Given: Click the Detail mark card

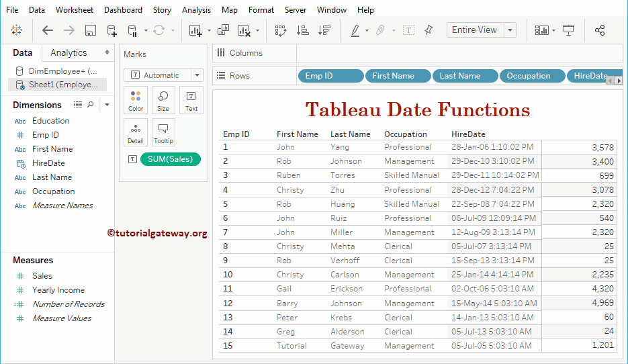Looking at the screenshot, I should pos(136,132).
